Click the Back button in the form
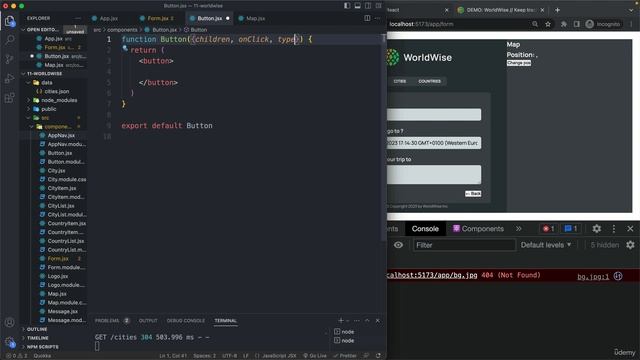 click(473, 193)
